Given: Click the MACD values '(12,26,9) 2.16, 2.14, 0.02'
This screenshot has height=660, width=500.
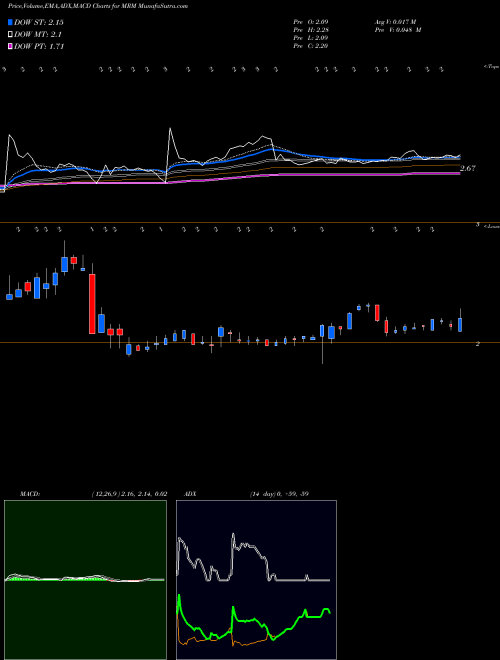Looking at the screenshot, I should click(x=129, y=494).
